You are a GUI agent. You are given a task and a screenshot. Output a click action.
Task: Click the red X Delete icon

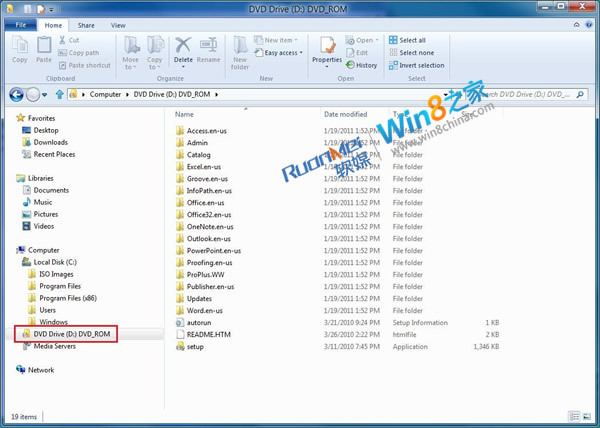tap(183, 45)
